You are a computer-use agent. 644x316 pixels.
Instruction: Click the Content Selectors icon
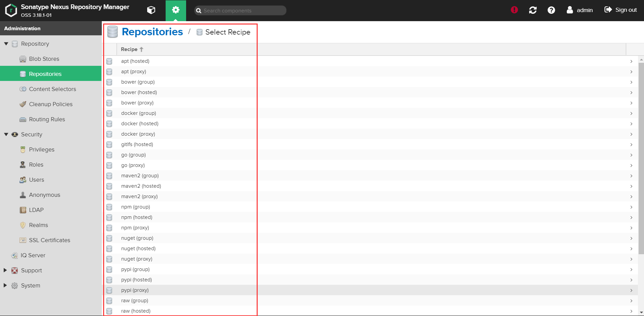tap(23, 89)
